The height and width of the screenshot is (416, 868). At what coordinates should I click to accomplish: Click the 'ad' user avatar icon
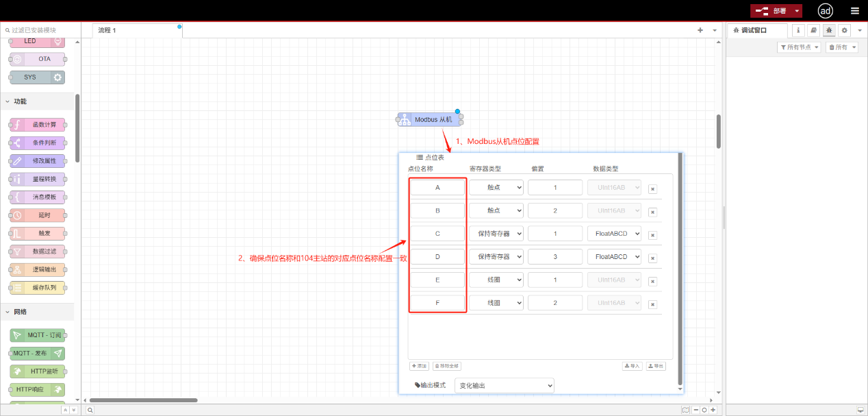(825, 10)
